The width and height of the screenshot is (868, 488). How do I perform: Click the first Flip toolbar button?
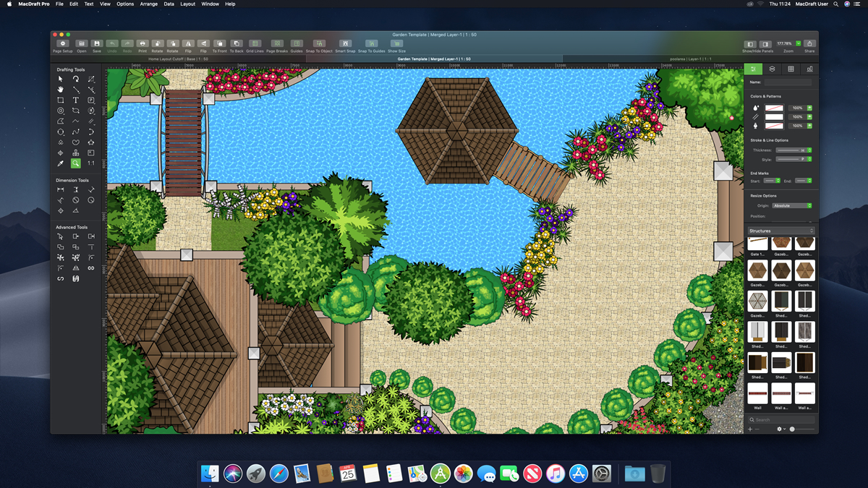(x=188, y=46)
